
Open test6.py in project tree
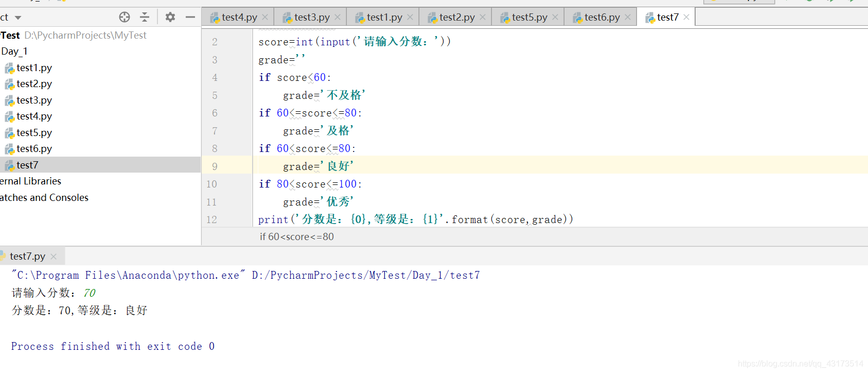(34, 148)
